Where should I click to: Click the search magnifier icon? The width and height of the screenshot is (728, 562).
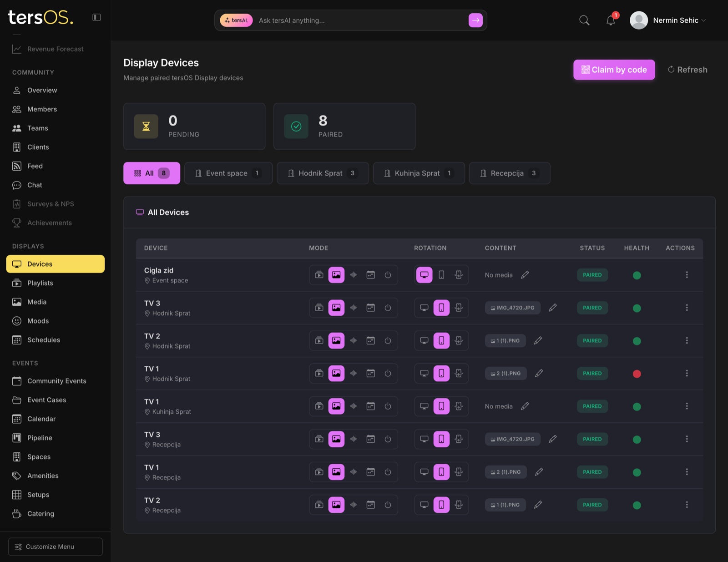click(x=584, y=20)
